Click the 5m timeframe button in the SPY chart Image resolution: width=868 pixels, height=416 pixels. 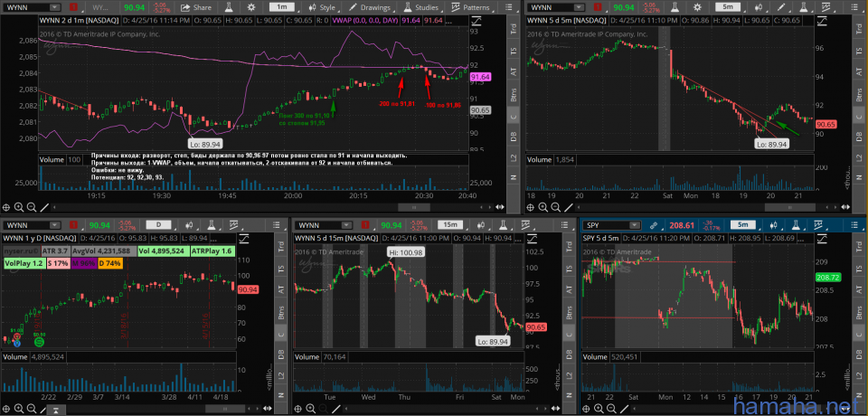(x=743, y=225)
